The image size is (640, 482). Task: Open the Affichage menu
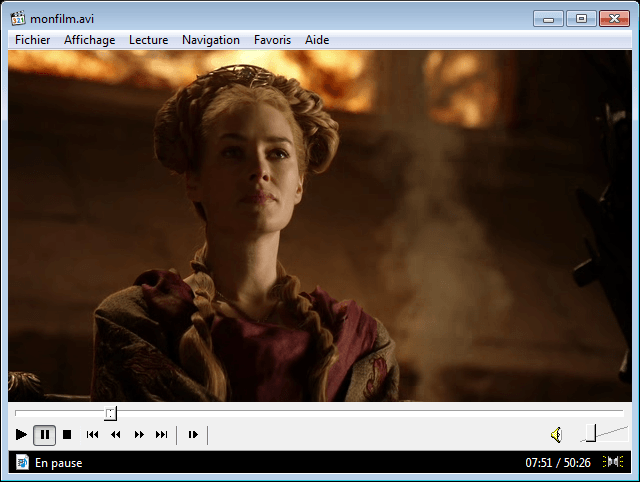tap(89, 40)
